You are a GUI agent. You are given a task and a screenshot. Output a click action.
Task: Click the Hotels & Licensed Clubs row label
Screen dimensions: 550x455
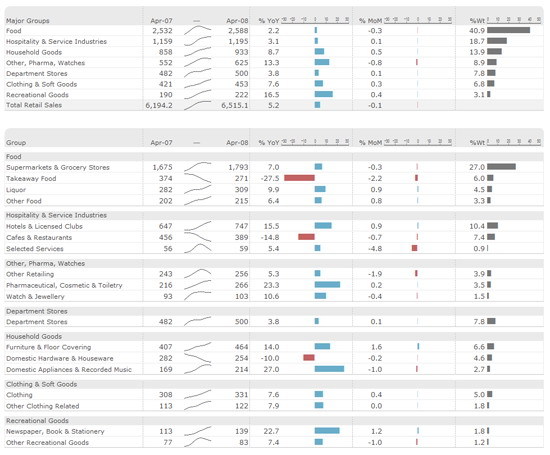tap(44, 226)
